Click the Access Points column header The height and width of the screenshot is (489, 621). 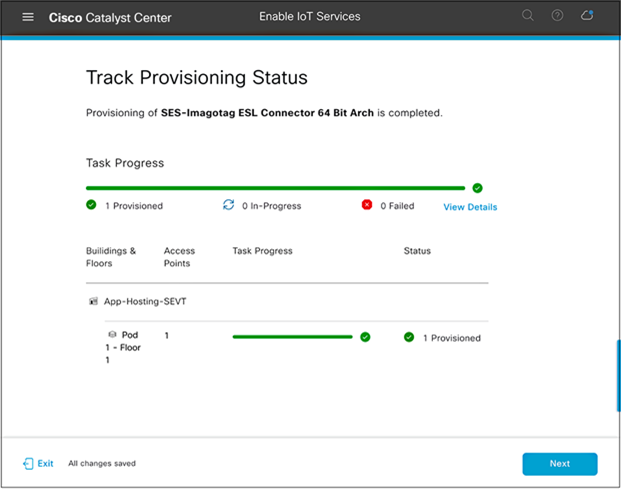(x=179, y=257)
